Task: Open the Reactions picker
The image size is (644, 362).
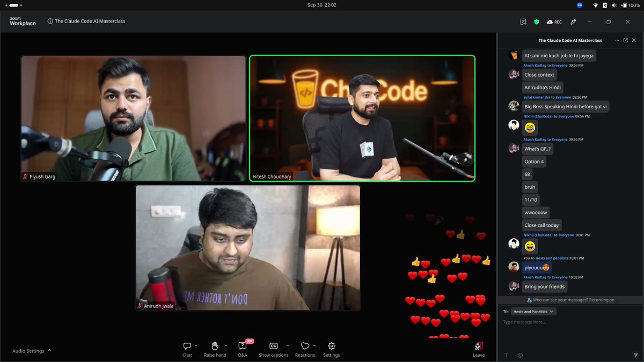Action: [305, 346]
